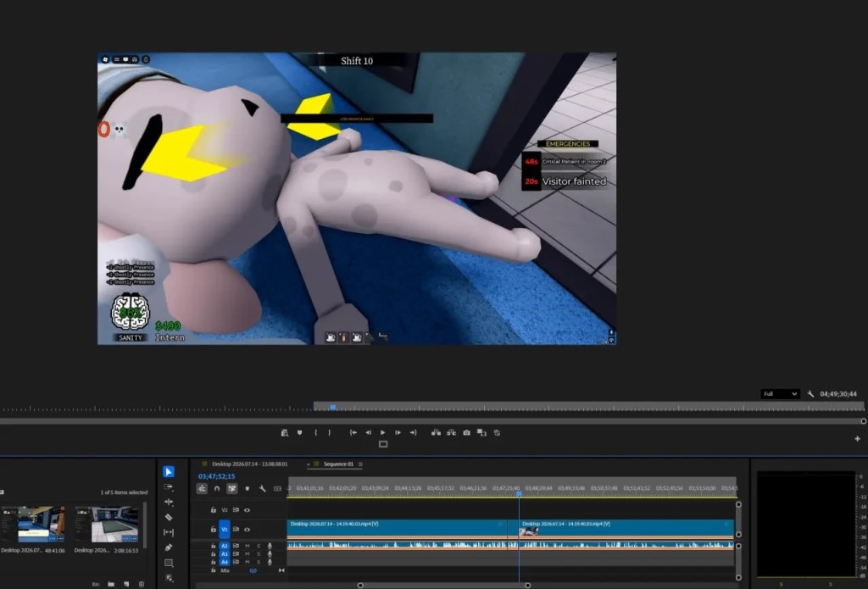The width and height of the screenshot is (868, 589).
Task: Select the Ripple Edit tool
Action: (x=169, y=502)
